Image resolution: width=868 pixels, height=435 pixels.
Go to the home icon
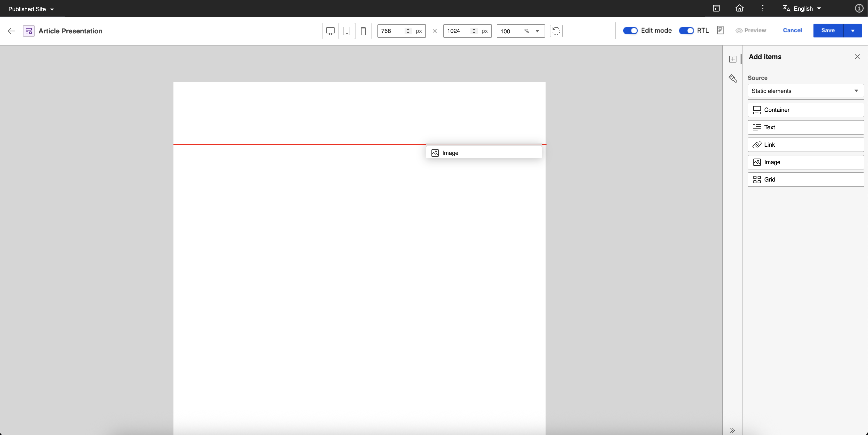point(739,8)
